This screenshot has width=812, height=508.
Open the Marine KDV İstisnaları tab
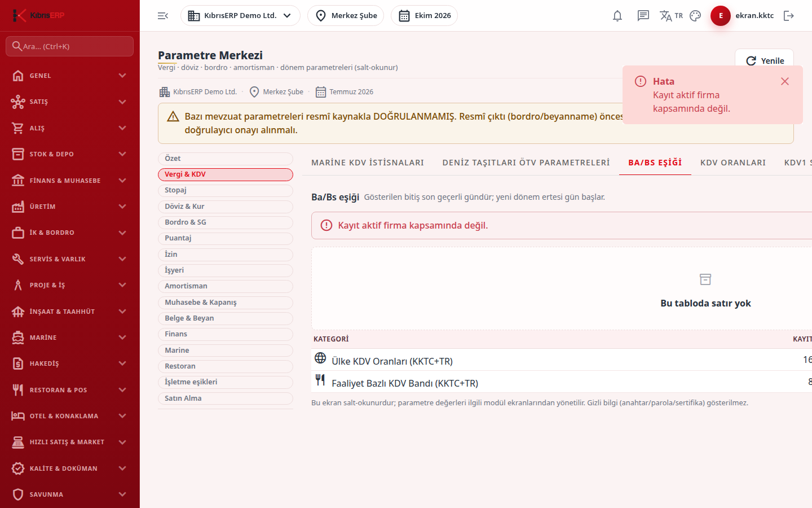tap(368, 163)
